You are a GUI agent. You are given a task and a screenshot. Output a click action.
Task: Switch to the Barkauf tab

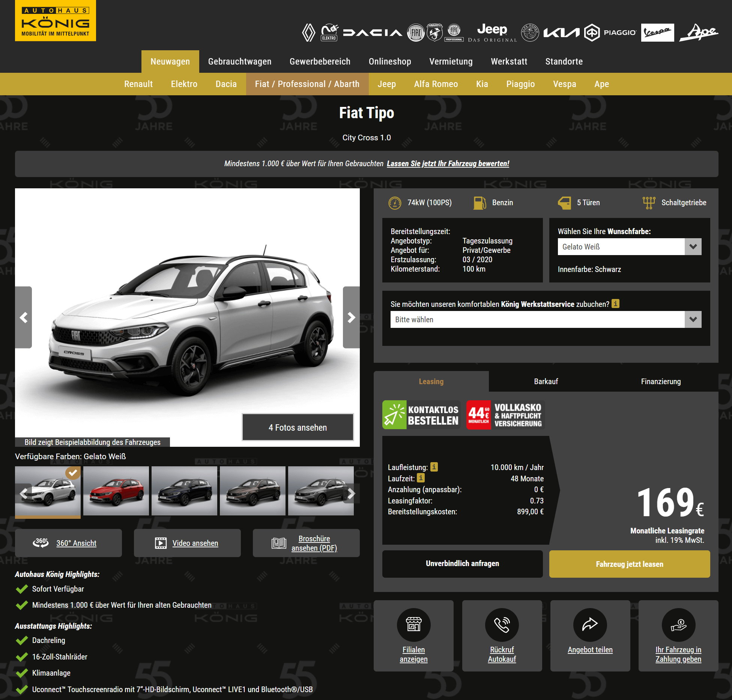546,382
